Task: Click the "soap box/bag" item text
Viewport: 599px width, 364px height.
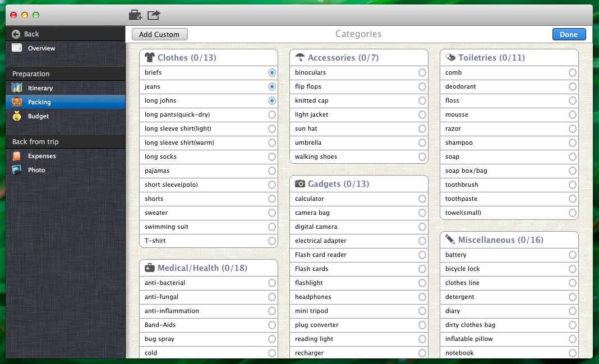Action: pyautogui.click(x=466, y=171)
